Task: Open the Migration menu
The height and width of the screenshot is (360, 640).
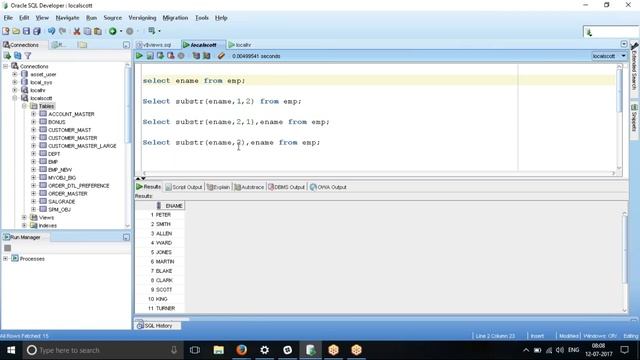Action: (x=175, y=18)
